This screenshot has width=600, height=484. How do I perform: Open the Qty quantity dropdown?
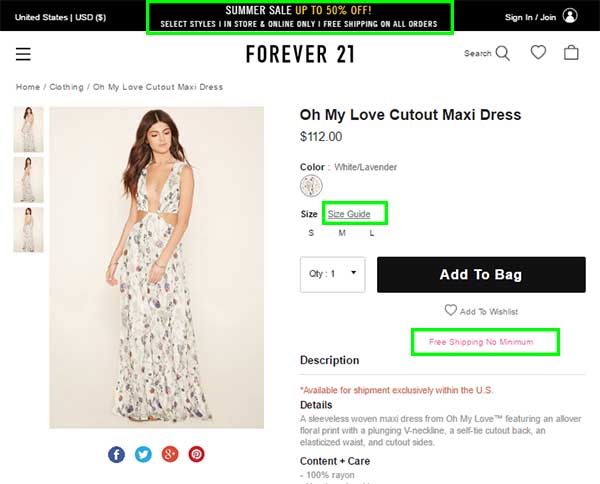pos(333,274)
